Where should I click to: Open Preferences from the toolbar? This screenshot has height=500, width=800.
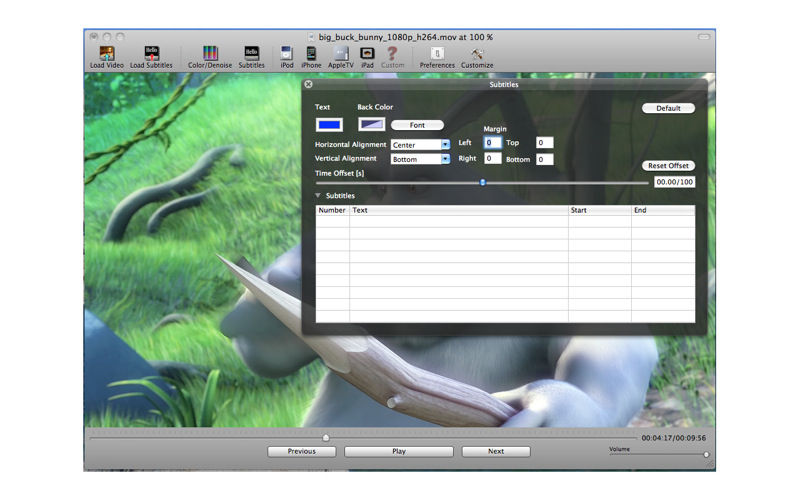point(437,57)
